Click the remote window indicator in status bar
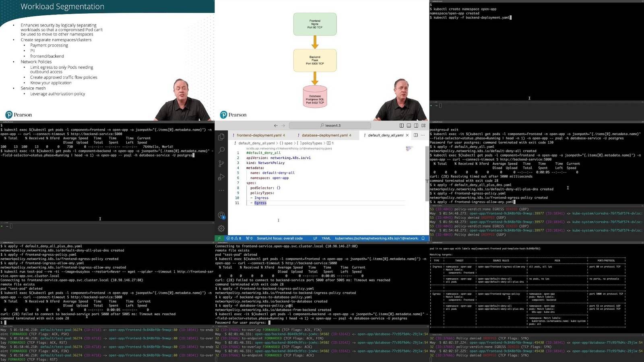644x362 pixels. click(x=219, y=238)
